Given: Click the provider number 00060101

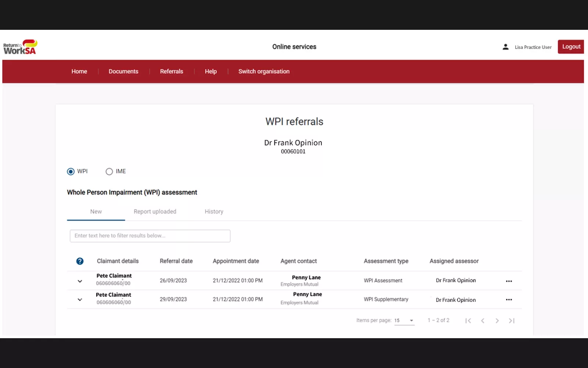Looking at the screenshot, I should (293, 151).
